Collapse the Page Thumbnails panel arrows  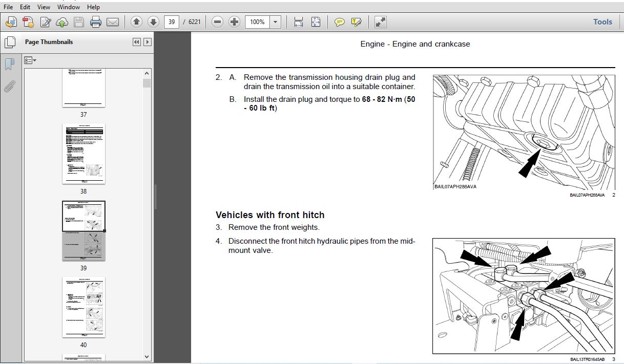point(136,42)
